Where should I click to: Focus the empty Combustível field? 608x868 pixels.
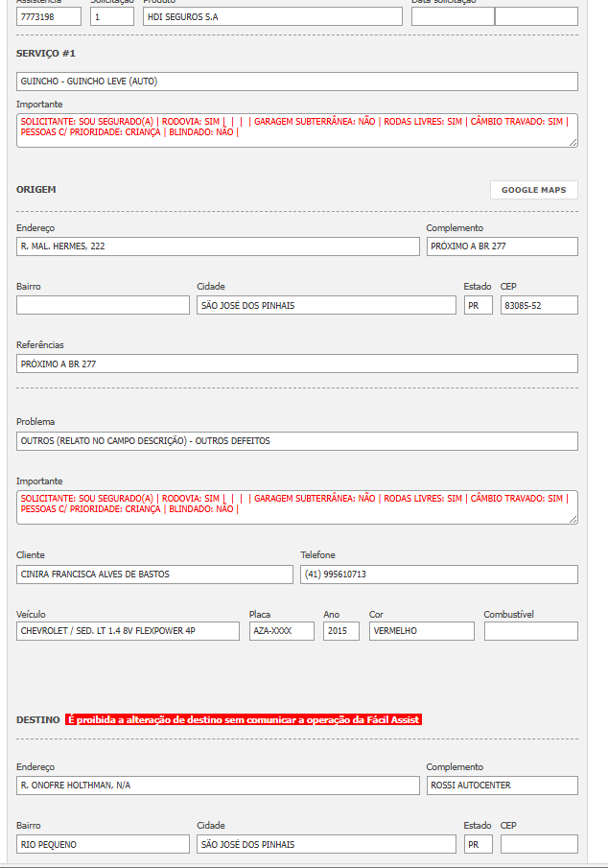(531, 631)
